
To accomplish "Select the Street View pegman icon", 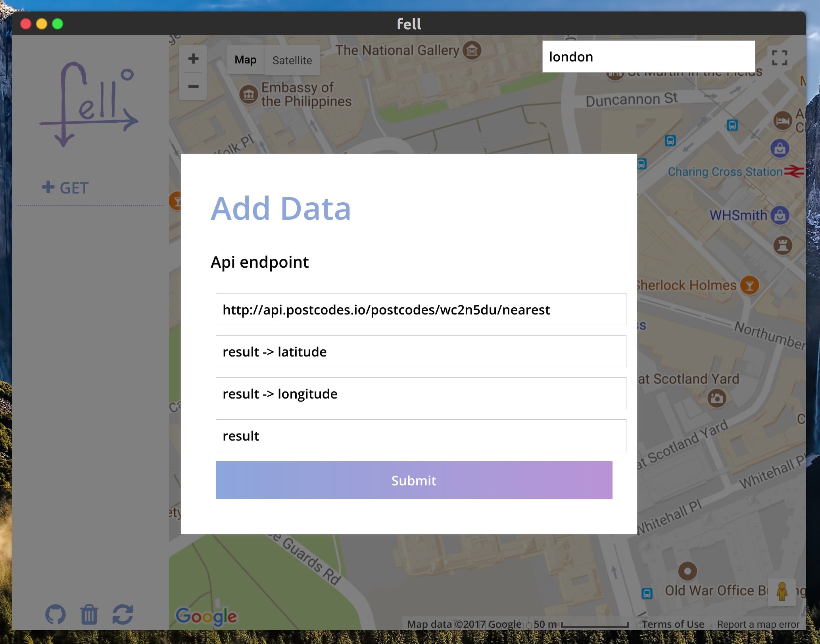I will pos(782,592).
